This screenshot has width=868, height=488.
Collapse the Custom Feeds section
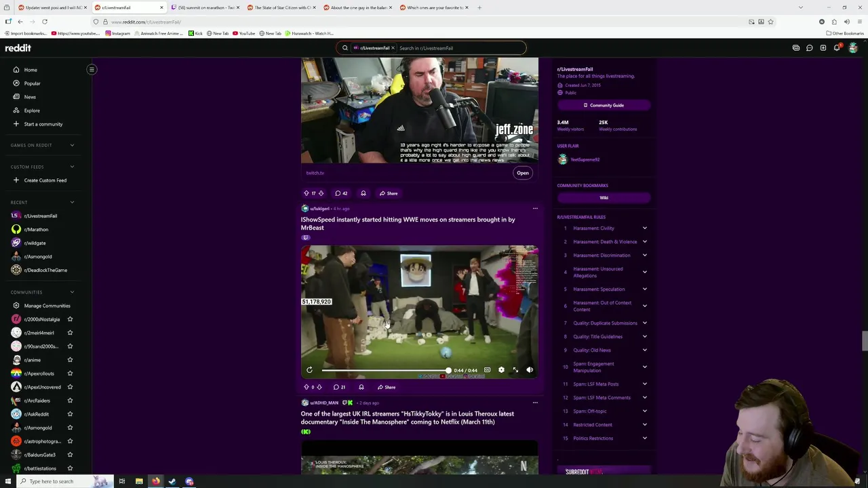pos(72,167)
